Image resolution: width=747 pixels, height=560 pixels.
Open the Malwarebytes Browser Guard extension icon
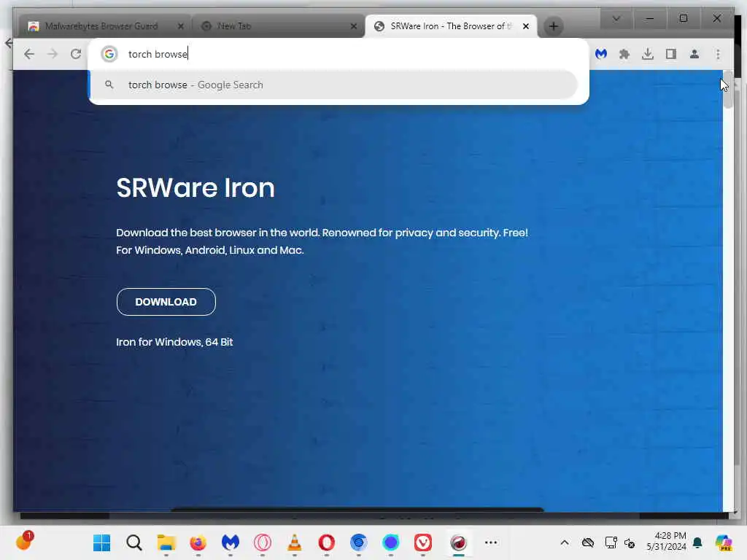point(601,54)
